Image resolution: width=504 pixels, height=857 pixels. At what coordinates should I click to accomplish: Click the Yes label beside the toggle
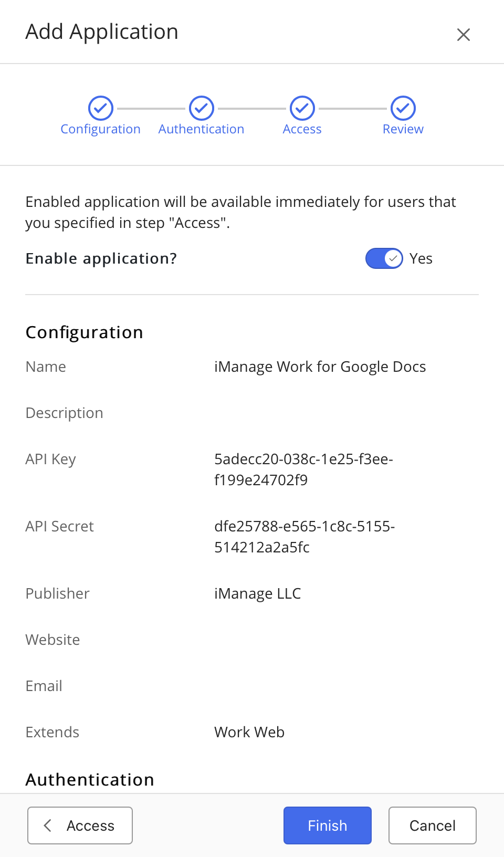coord(421,258)
